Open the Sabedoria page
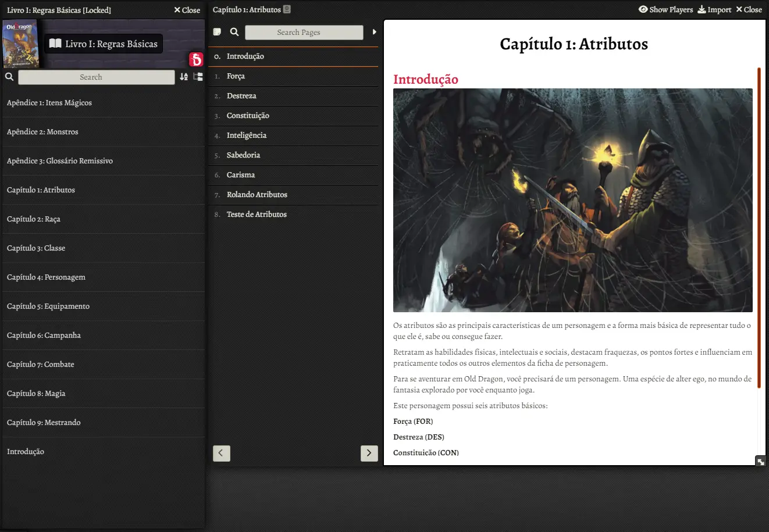Viewport: 769px width, 532px height. click(x=293, y=155)
